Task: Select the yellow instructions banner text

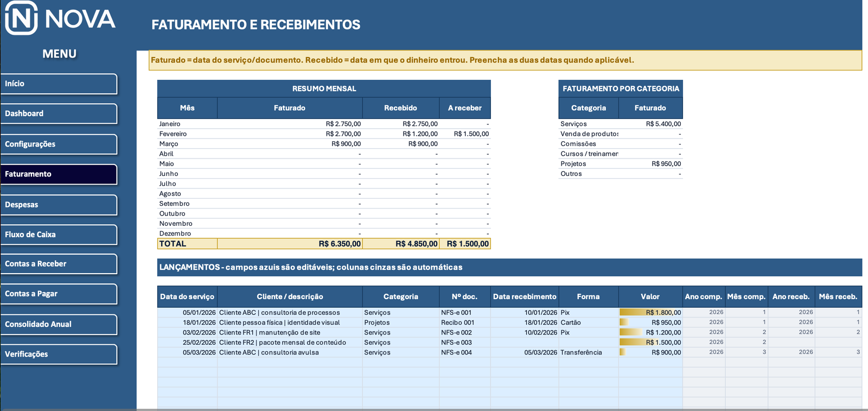Action: coord(392,60)
